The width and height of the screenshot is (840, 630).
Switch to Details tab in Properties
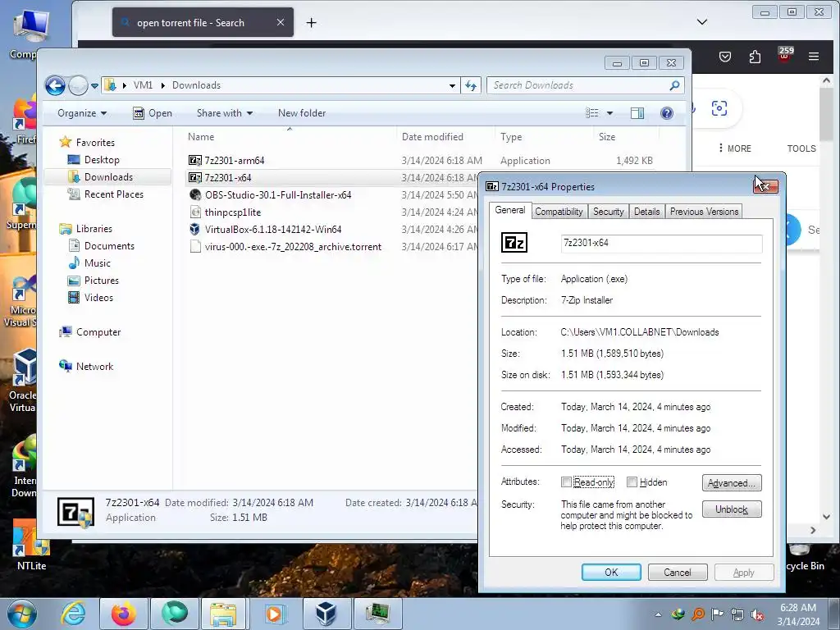646,212
